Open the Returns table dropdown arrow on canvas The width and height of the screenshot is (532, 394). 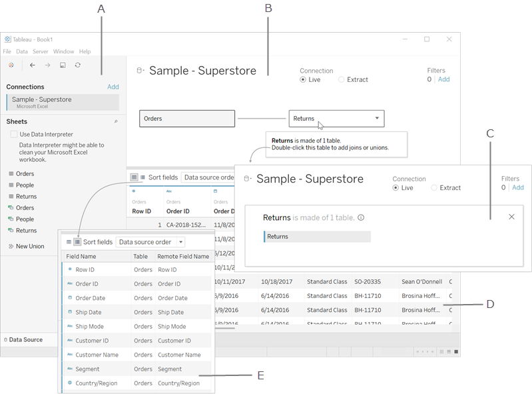377,119
